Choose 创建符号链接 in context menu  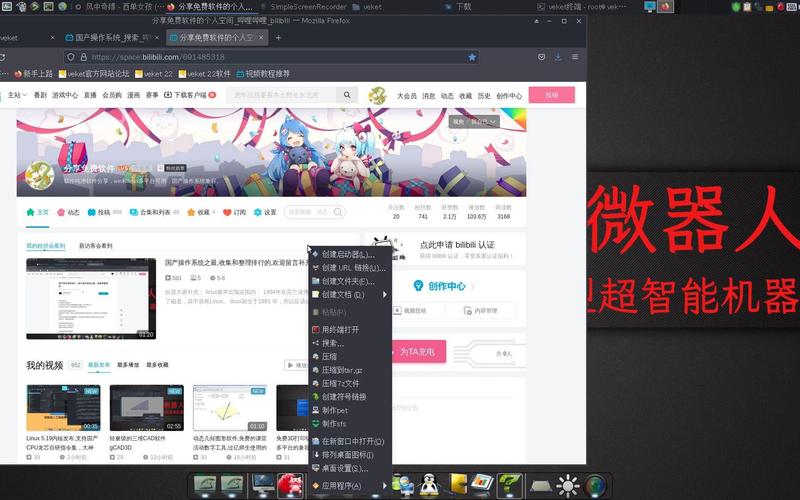click(x=350, y=396)
